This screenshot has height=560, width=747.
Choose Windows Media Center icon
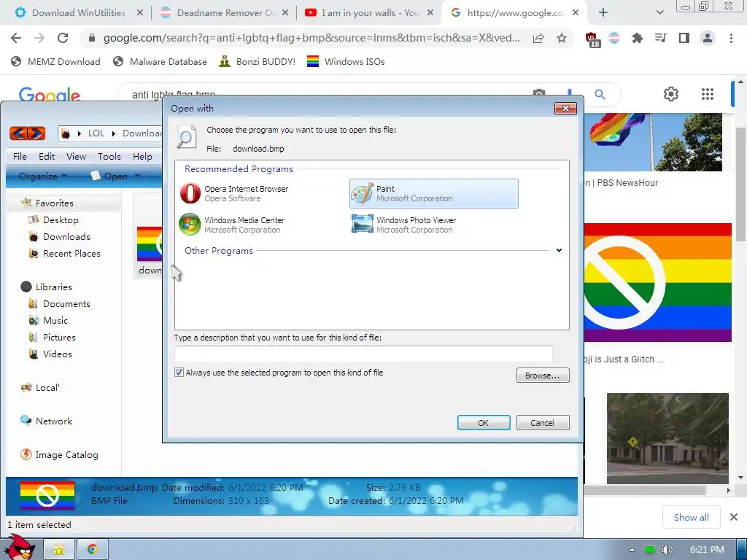(190, 225)
